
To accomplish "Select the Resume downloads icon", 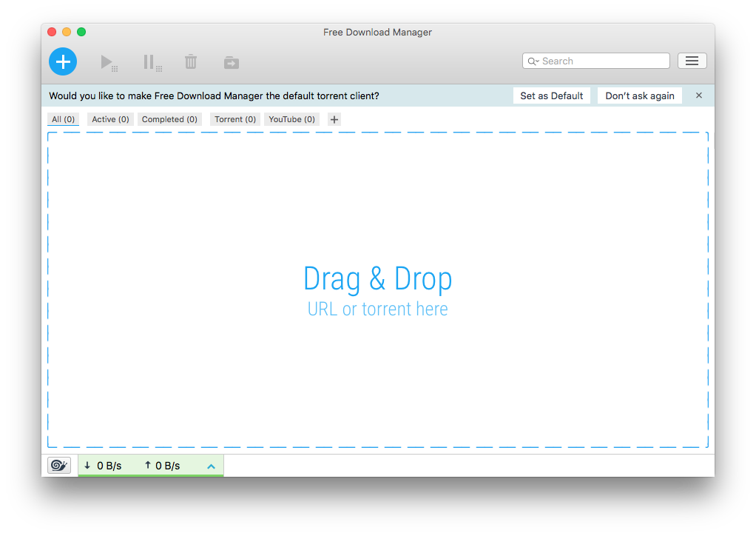I will click(107, 63).
